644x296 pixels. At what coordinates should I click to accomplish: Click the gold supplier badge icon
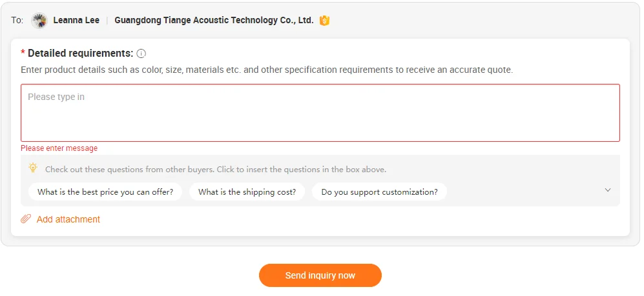324,21
